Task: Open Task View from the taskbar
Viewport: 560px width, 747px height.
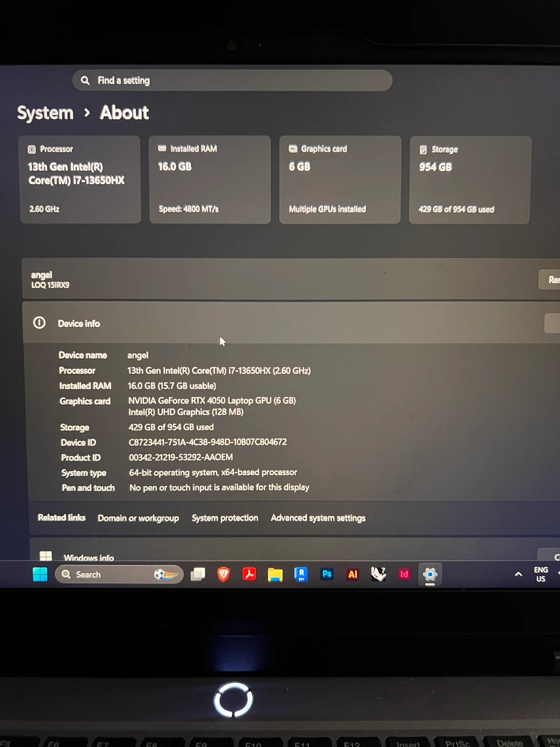Action: coord(198,574)
